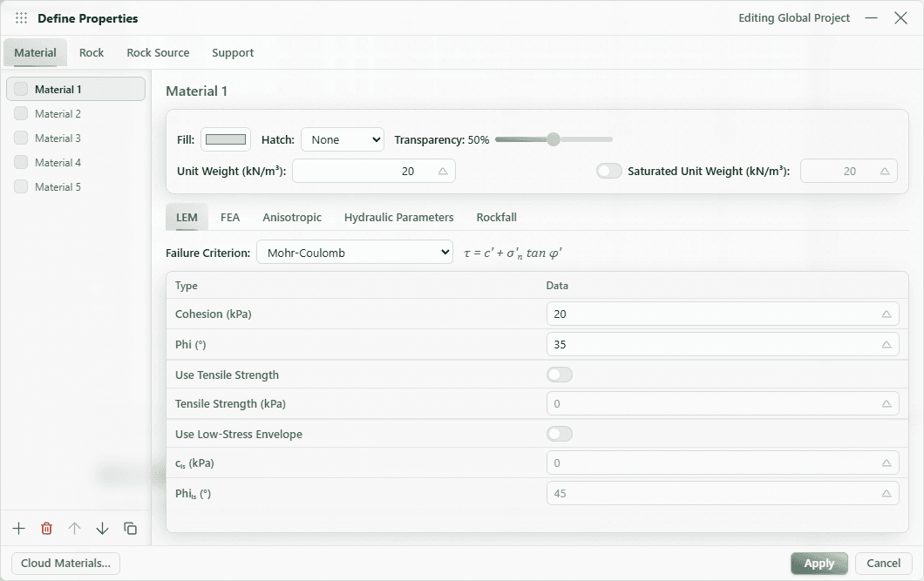Open the Rock Source tab

point(158,53)
